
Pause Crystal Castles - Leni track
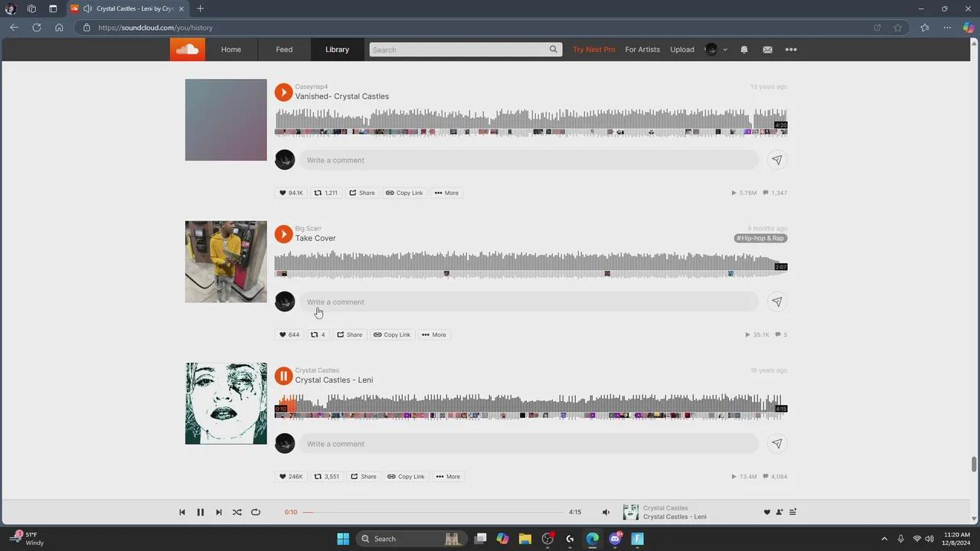(x=283, y=376)
